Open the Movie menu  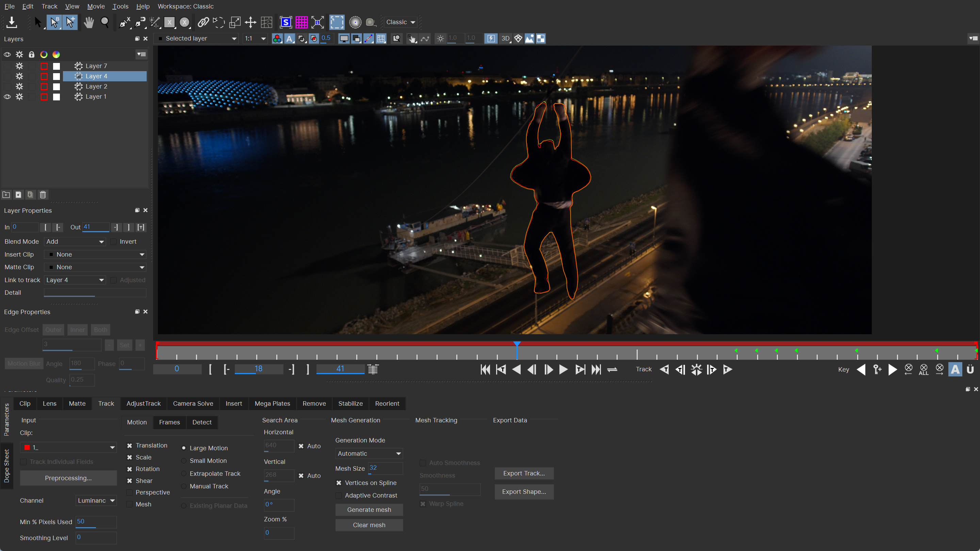pos(96,6)
